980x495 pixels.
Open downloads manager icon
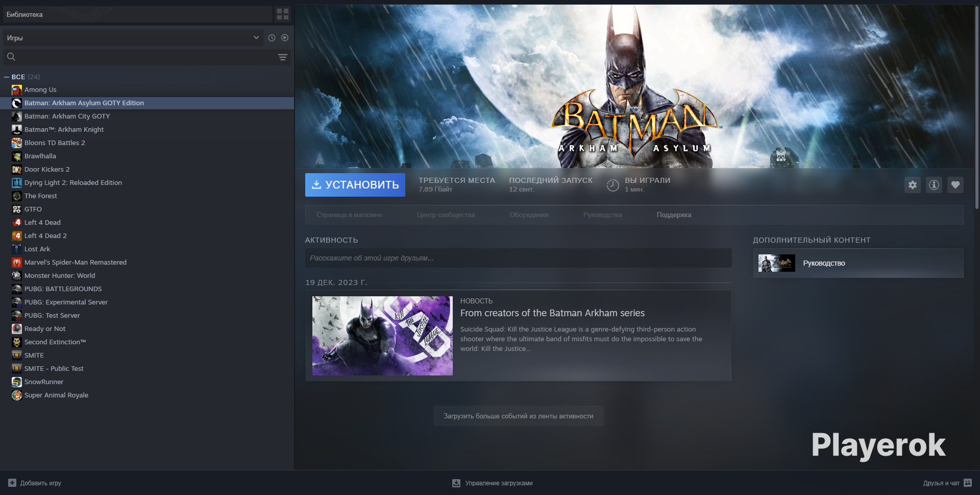(456, 483)
